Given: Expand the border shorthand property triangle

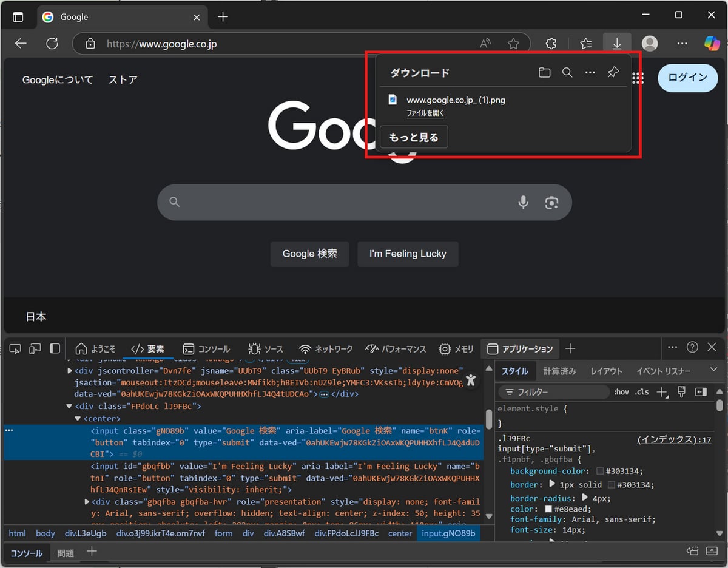Looking at the screenshot, I should click(x=552, y=484).
